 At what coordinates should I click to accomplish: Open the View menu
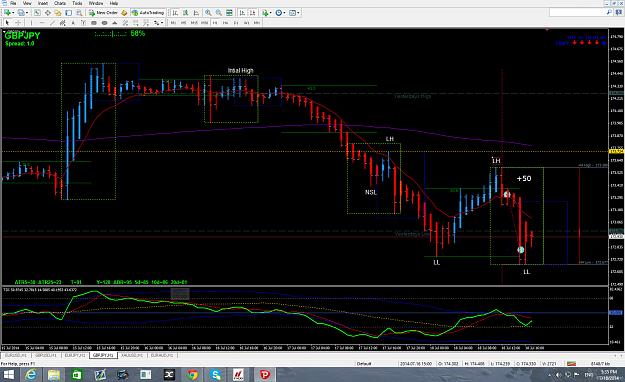[x=27, y=3]
